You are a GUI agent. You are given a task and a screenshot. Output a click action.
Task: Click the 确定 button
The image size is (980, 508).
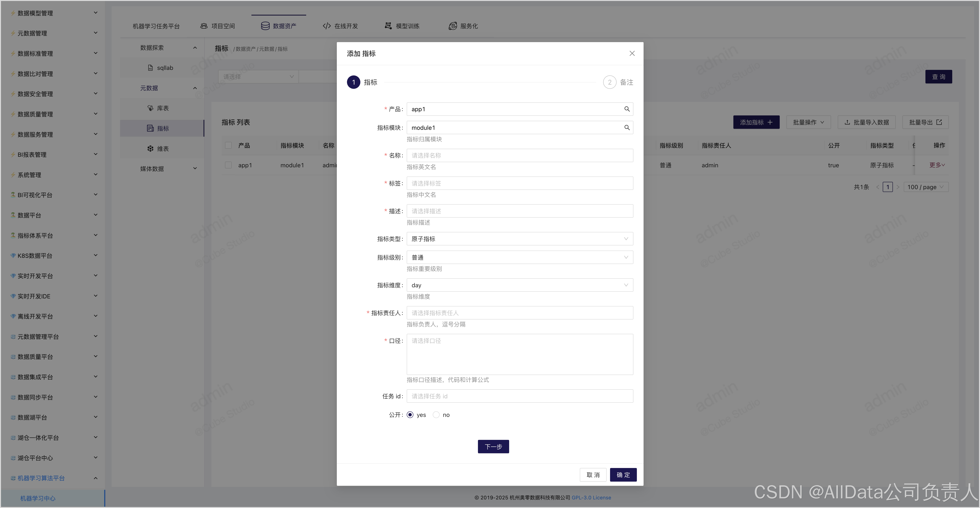click(x=623, y=475)
